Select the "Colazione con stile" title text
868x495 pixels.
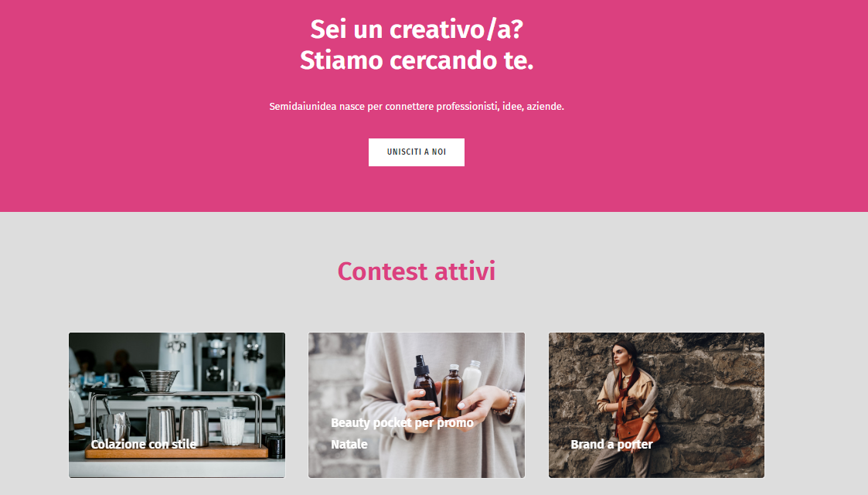pos(143,444)
